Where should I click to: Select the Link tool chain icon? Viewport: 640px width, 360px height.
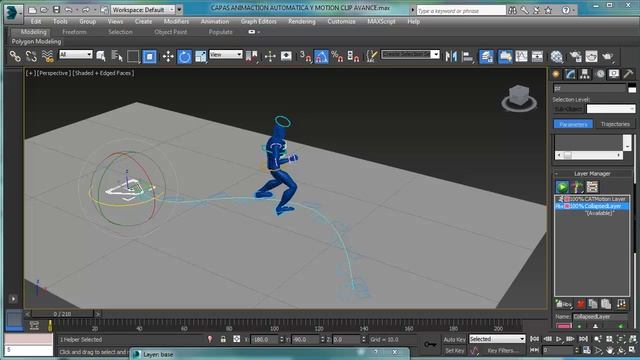click(x=15, y=56)
